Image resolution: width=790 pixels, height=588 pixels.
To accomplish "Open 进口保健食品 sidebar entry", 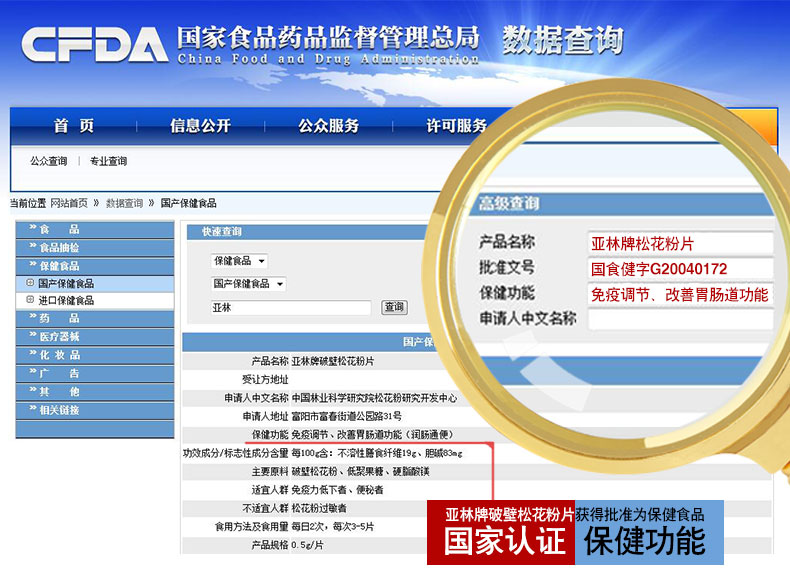I will click(66, 300).
